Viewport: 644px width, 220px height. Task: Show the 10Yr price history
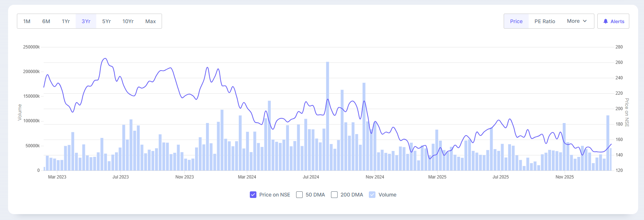coord(128,21)
